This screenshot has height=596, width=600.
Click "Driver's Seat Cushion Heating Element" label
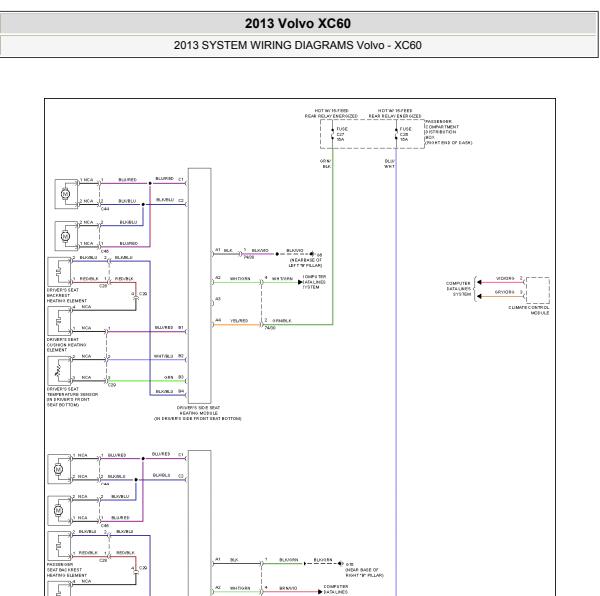pyautogui.click(x=67, y=345)
